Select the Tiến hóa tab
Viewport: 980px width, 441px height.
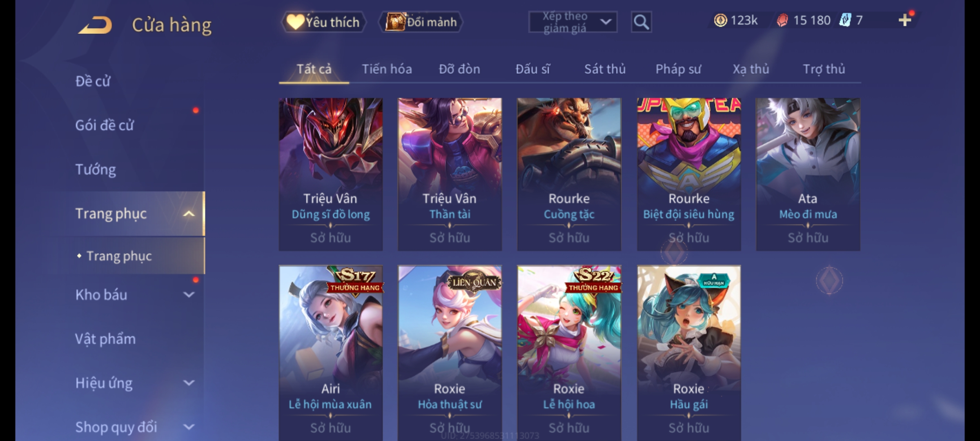pyautogui.click(x=387, y=69)
